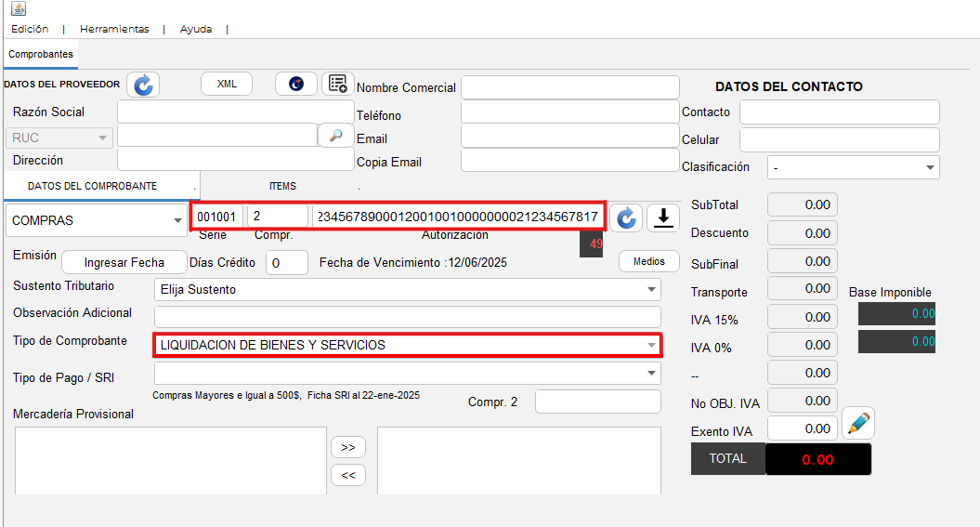
Task: Click the magnifier search icon next to RUC
Action: (x=335, y=136)
